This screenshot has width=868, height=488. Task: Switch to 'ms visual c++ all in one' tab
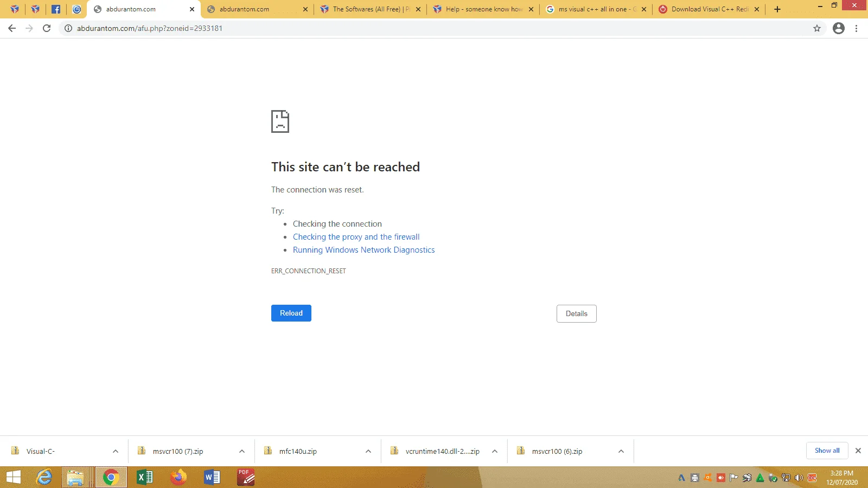pos(596,9)
